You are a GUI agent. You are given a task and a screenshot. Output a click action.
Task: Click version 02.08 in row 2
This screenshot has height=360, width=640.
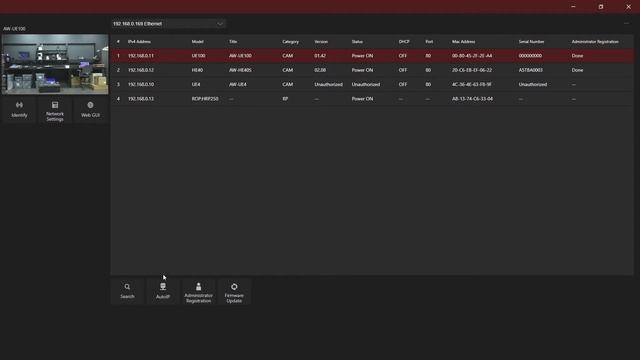tap(320, 70)
